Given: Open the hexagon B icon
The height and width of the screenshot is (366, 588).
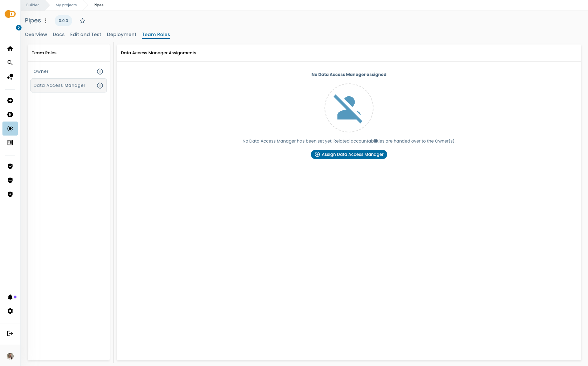Looking at the screenshot, I should [10, 115].
